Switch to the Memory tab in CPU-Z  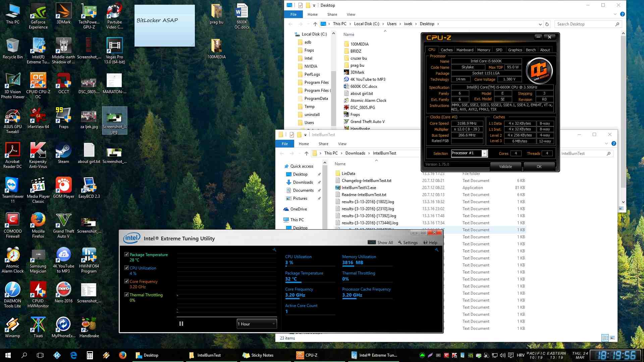coord(483,50)
